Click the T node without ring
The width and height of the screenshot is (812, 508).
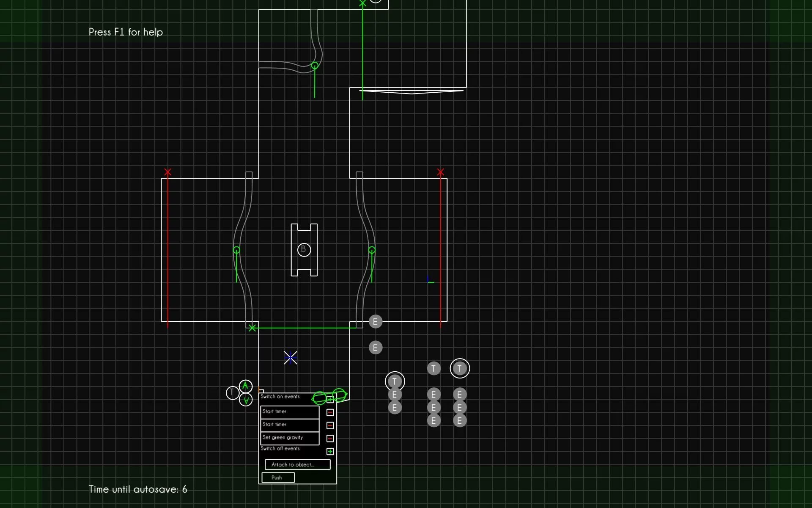point(433,368)
